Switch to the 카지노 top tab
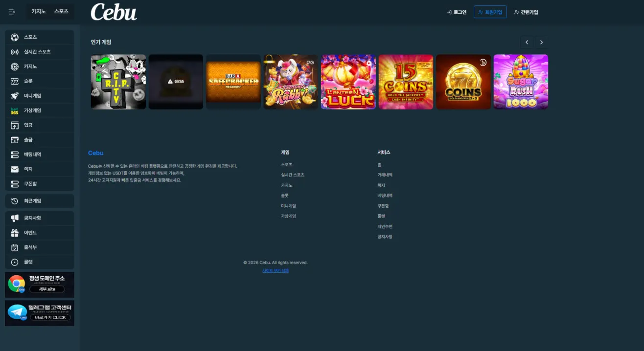The image size is (644, 351). click(39, 11)
